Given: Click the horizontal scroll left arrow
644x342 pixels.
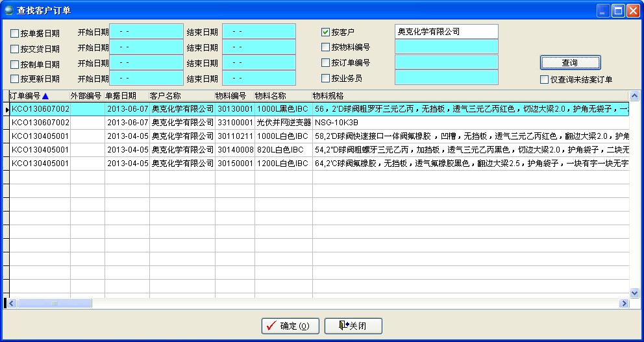Looking at the screenshot, I should click(12, 303).
